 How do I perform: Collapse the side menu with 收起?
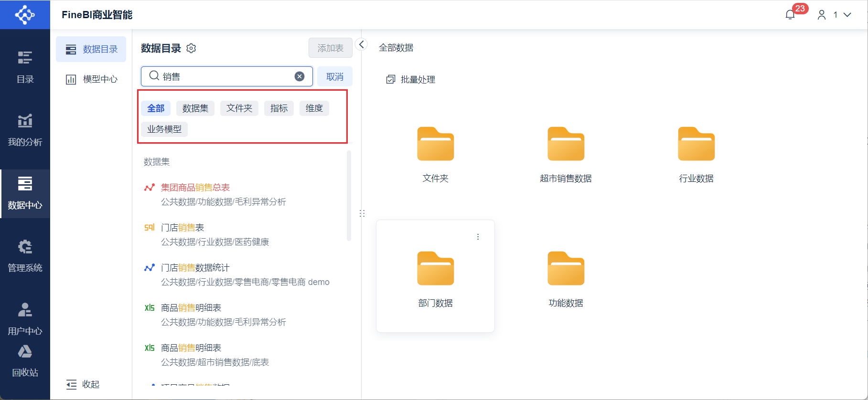click(x=83, y=384)
